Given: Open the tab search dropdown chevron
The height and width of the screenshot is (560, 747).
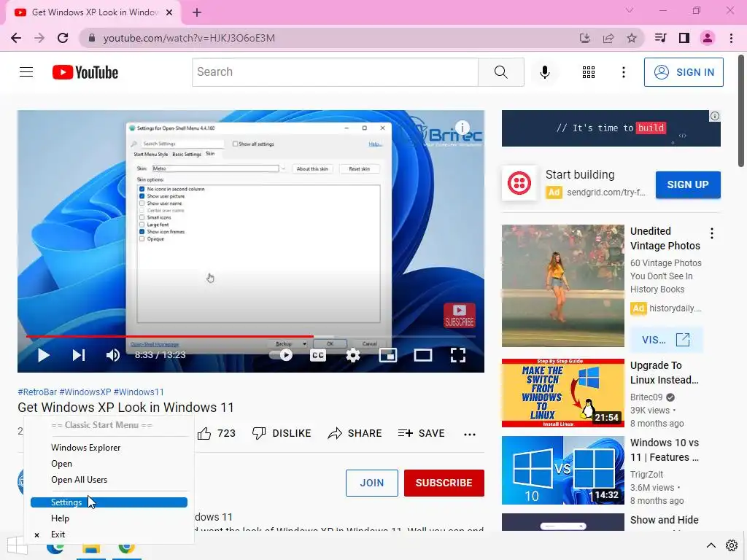Looking at the screenshot, I should tap(630, 10).
